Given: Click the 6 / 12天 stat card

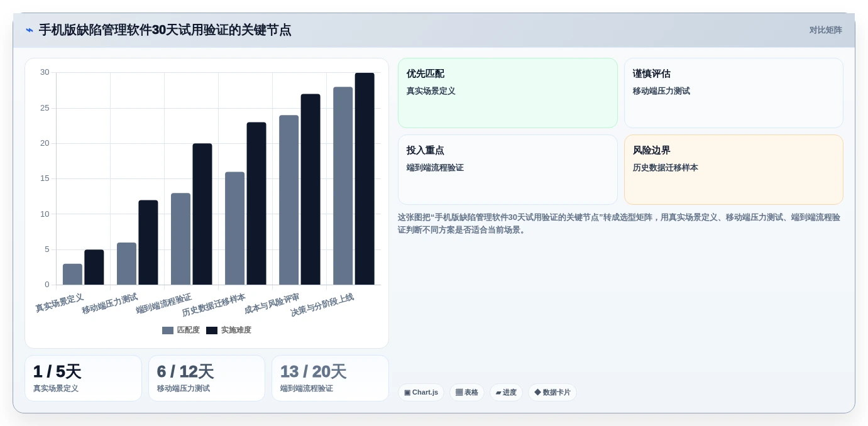Looking at the screenshot, I should [207, 378].
